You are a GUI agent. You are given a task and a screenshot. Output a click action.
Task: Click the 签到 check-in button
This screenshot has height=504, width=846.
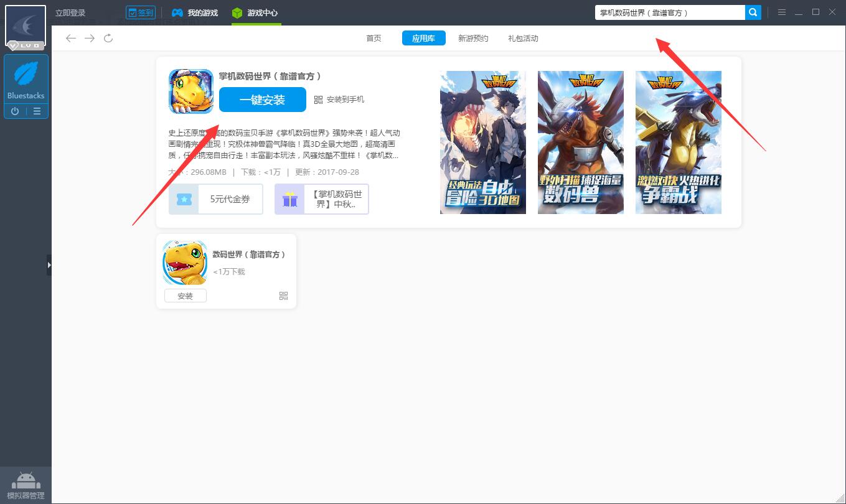(141, 12)
